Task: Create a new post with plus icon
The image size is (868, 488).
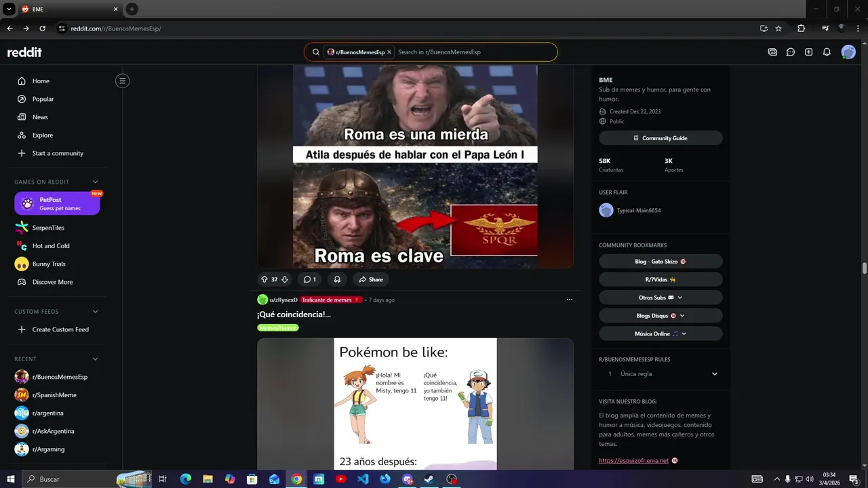Action: point(808,52)
